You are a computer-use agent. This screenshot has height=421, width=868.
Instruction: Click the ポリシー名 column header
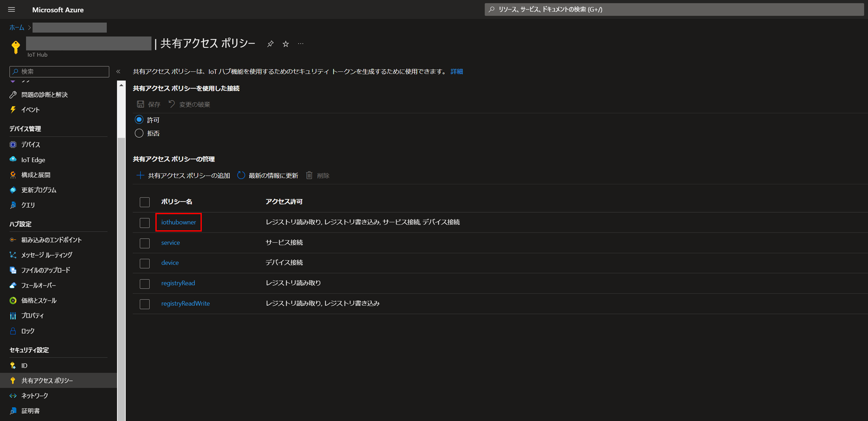(177, 202)
